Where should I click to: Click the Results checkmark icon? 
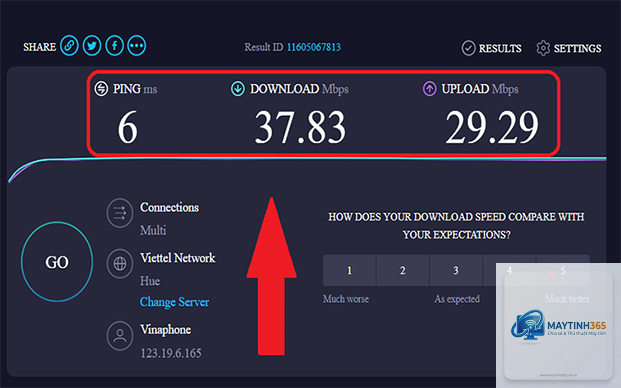[468, 48]
